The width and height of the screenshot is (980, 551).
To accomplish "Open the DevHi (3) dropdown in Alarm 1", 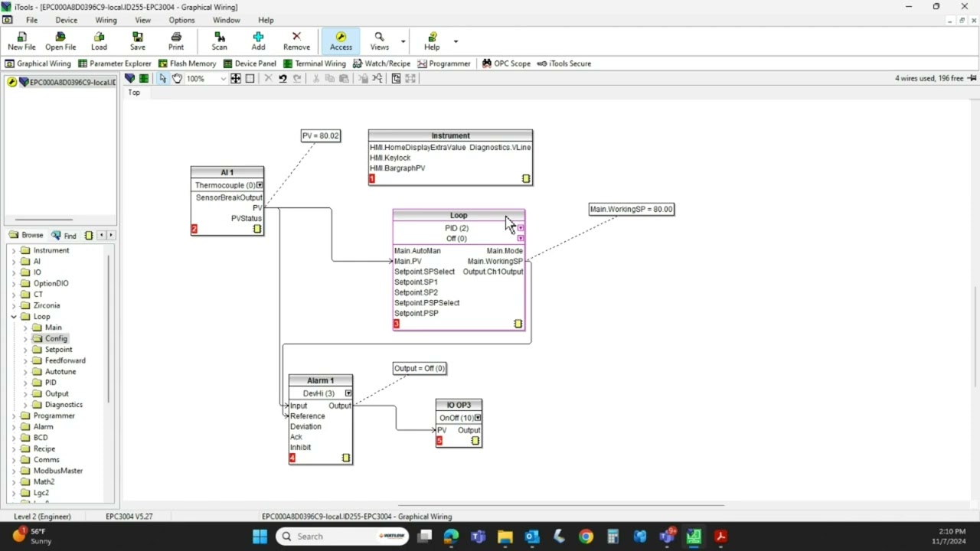I will pos(348,393).
